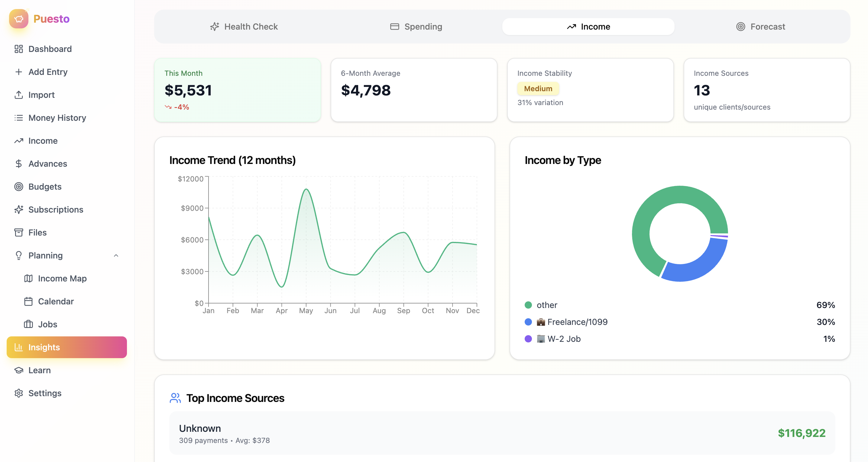Image resolution: width=868 pixels, height=462 pixels.
Task: Click Add Entry in sidebar
Action: (x=48, y=72)
